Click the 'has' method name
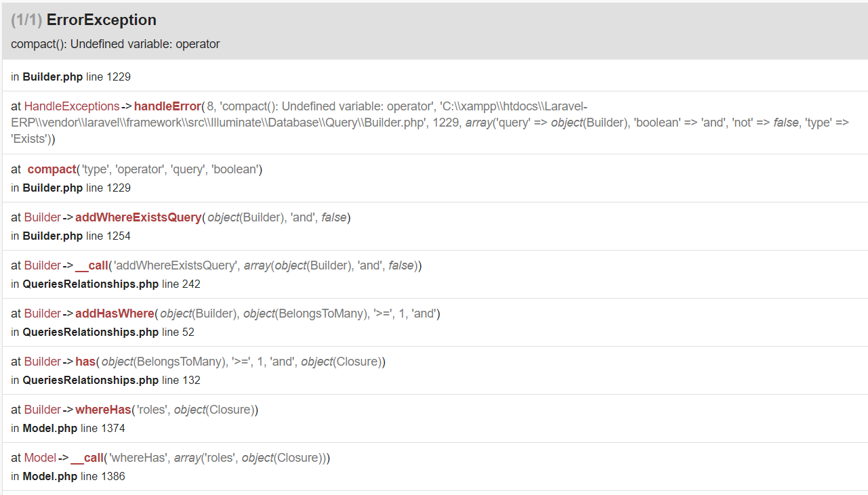Viewport: 868px width, 495px height. pyautogui.click(x=85, y=362)
